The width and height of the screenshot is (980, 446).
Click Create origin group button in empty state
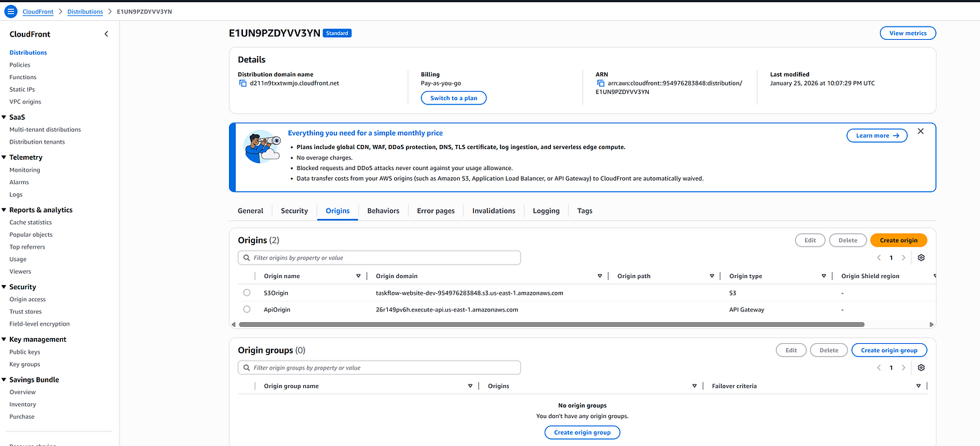click(x=582, y=433)
